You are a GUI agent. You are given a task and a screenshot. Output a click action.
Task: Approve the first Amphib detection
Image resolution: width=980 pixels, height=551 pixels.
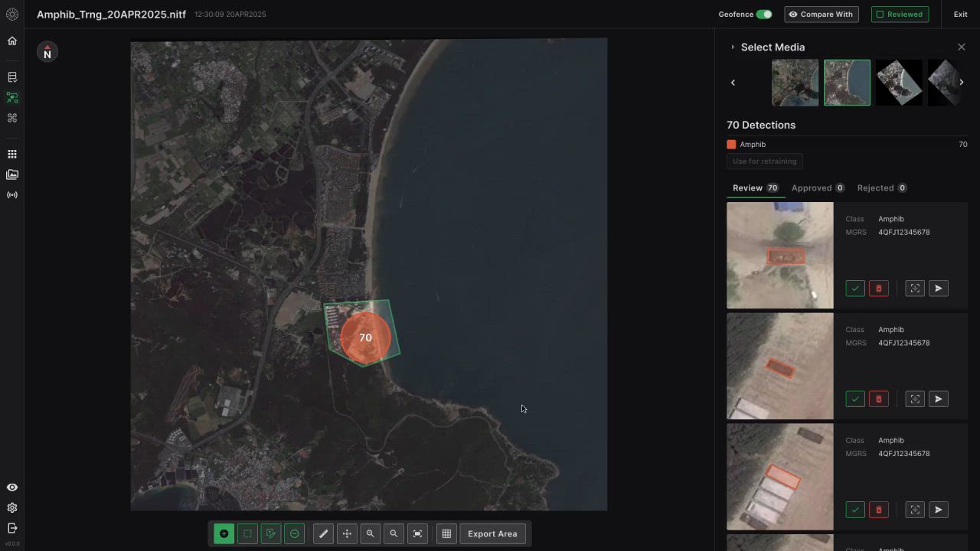click(855, 289)
